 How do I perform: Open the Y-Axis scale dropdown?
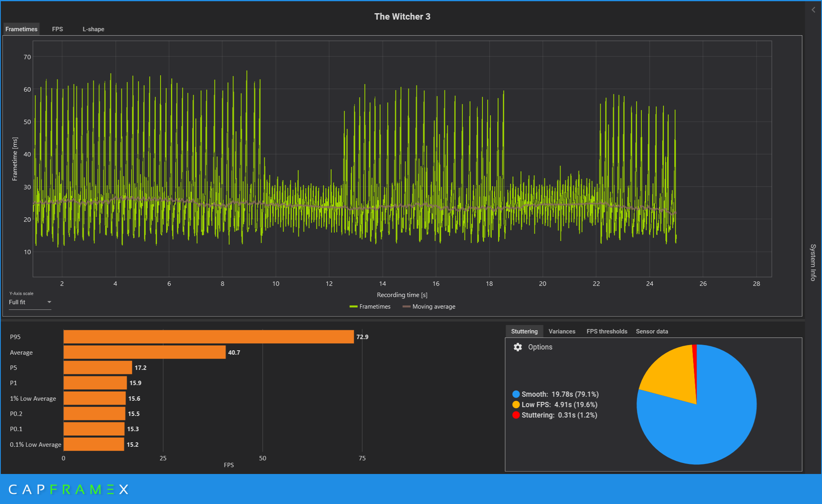pyautogui.click(x=30, y=302)
